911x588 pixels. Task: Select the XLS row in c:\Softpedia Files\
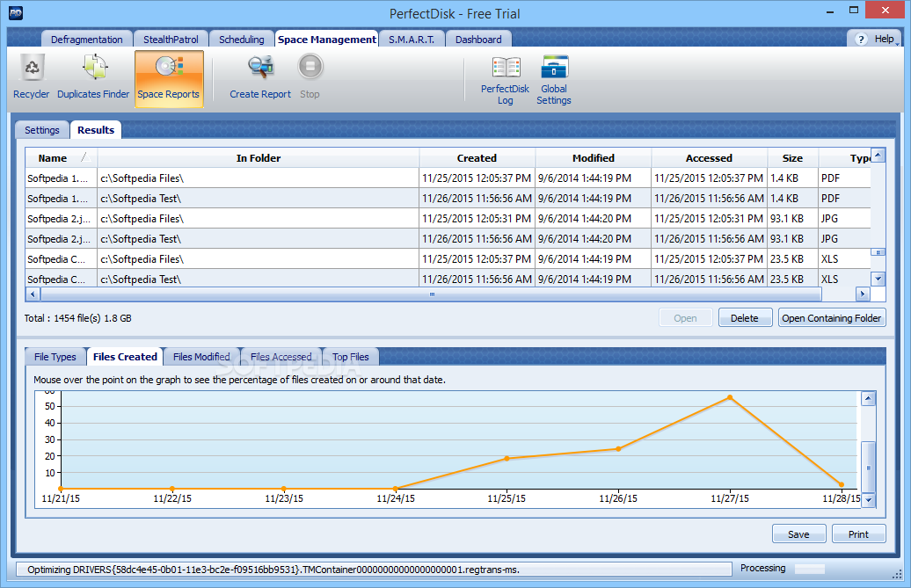click(x=448, y=259)
